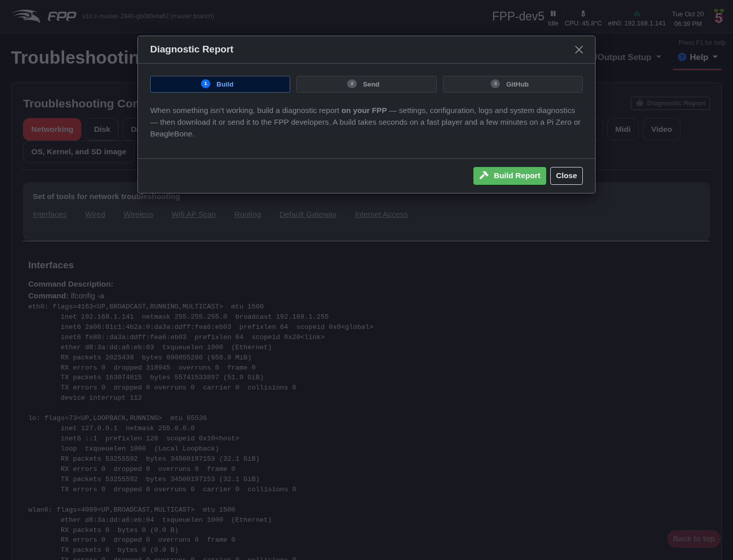Expand the Output Setup menu
Screen dimensions: 733x560
pos(629,57)
